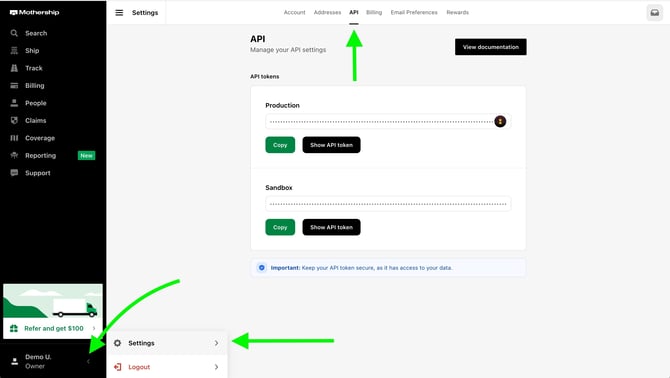The height and width of the screenshot is (378, 670).
Task: Select the API tab
Action: click(354, 12)
